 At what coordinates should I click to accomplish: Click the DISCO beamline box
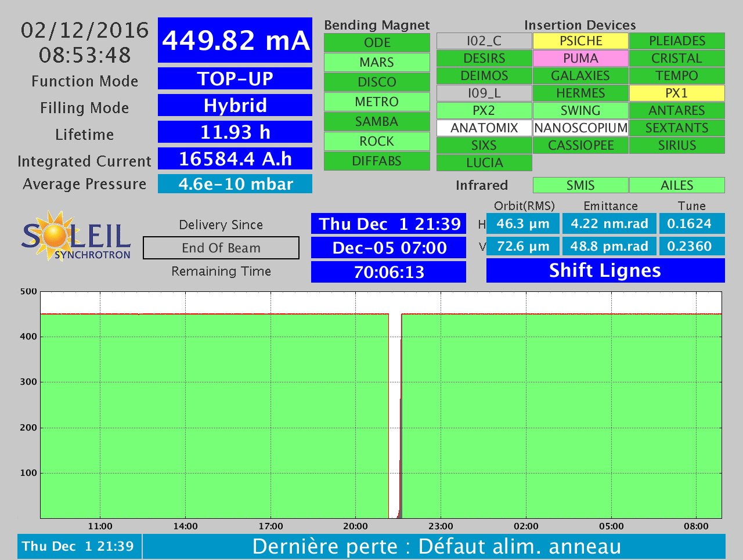[x=377, y=82]
